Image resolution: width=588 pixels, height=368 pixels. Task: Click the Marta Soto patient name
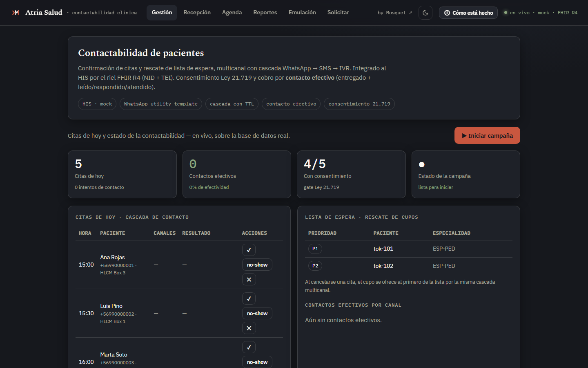coord(114,355)
